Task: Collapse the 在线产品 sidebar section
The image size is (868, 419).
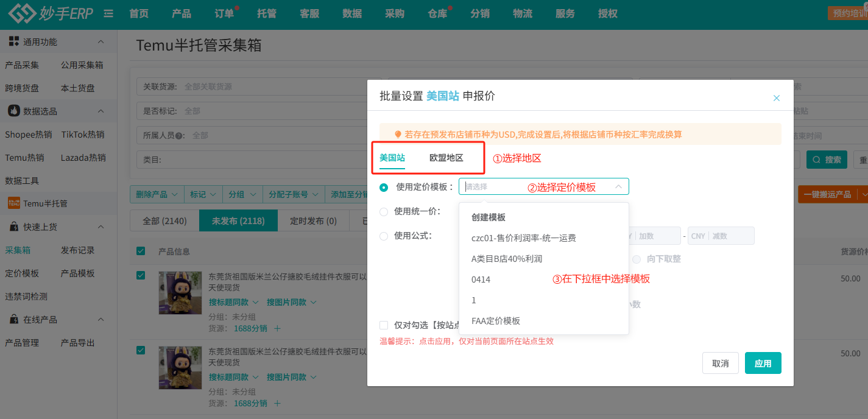Action: tap(101, 319)
